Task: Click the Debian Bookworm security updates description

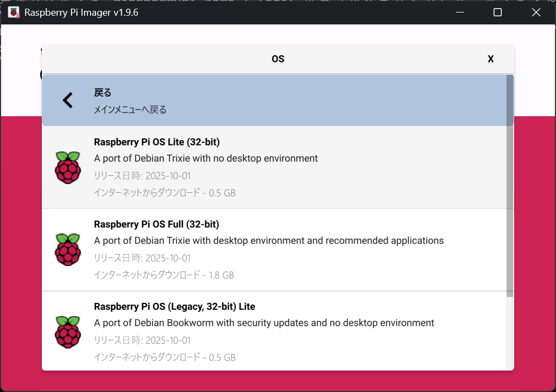Action: [x=264, y=323]
